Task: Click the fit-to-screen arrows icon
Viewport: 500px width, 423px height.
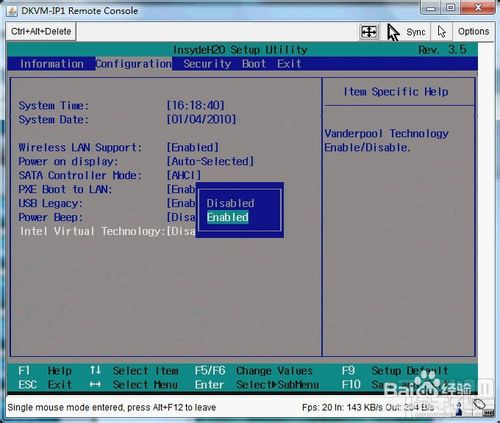Action: click(369, 32)
